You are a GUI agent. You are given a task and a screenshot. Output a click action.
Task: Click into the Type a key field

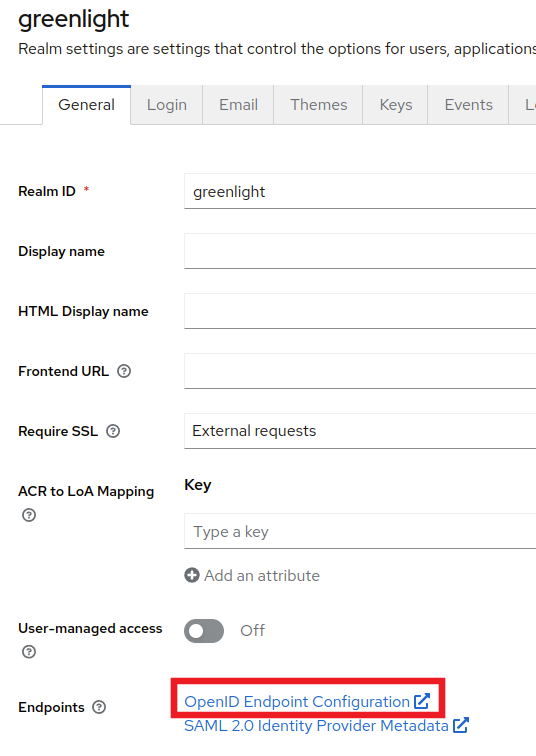(x=360, y=531)
